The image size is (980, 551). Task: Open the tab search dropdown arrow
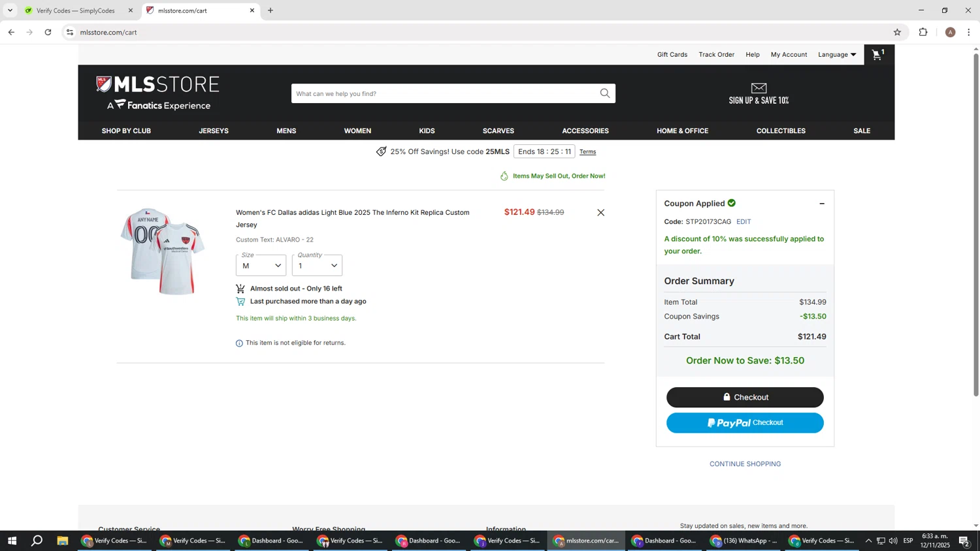click(x=10, y=10)
